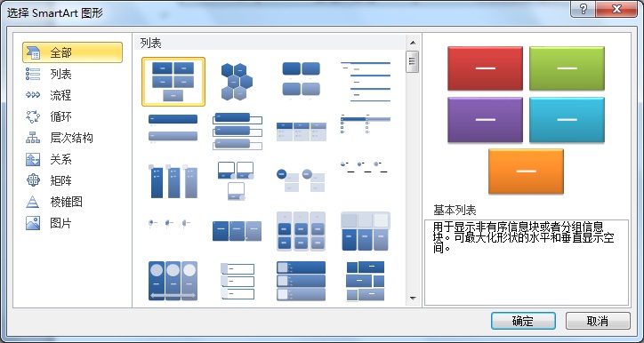
Task: Click the scrollbar up arrow in gallery
Action: [413, 43]
